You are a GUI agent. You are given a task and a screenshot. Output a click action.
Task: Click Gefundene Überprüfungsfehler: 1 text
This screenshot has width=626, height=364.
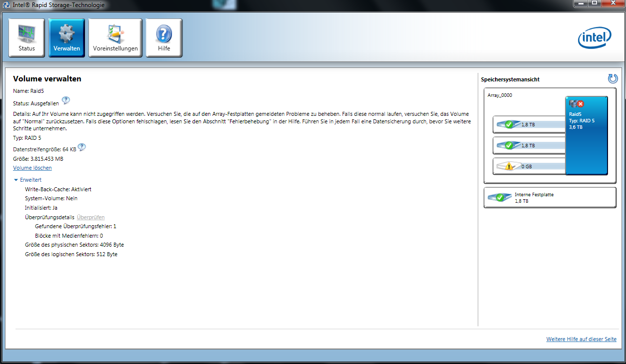[x=75, y=226]
